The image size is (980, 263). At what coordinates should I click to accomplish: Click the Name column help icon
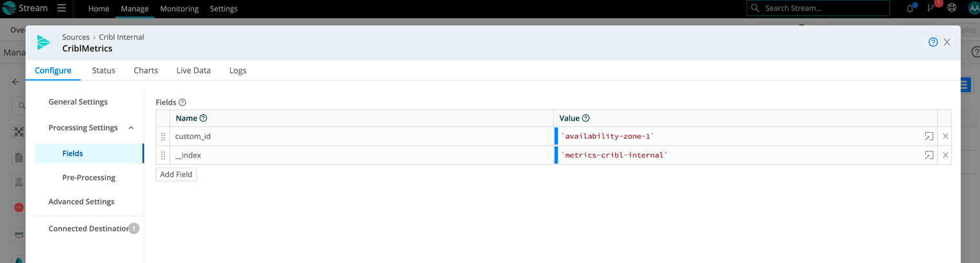click(x=204, y=119)
